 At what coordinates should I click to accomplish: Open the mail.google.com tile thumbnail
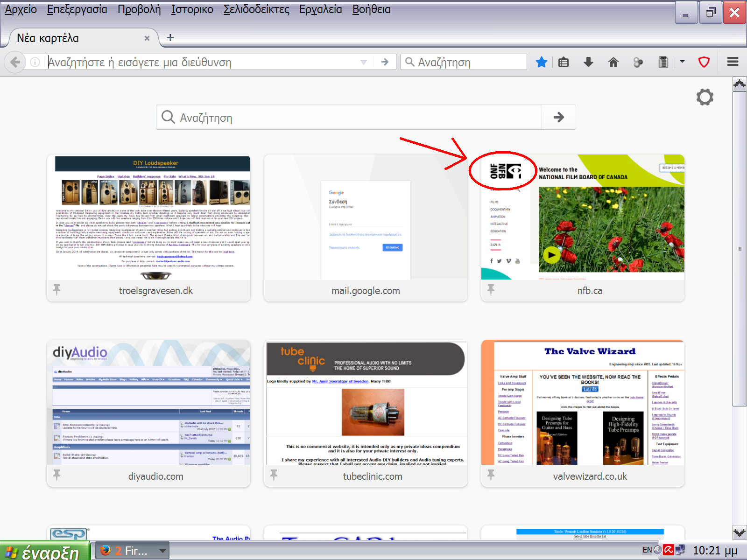pyautogui.click(x=366, y=217)
